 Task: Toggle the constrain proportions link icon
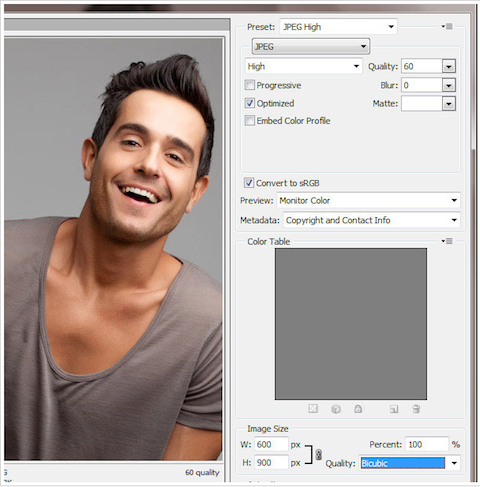(x=319, y=454)
